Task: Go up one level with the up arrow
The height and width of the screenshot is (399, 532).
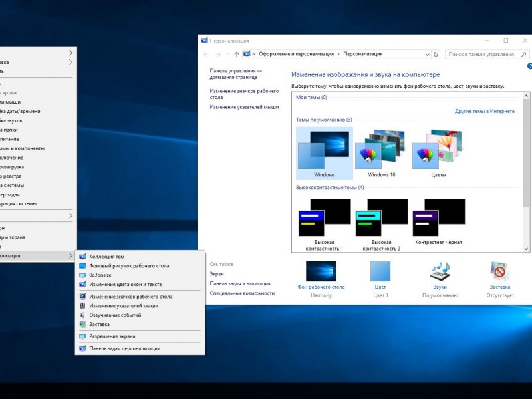Action: click(x=237, y=54)
